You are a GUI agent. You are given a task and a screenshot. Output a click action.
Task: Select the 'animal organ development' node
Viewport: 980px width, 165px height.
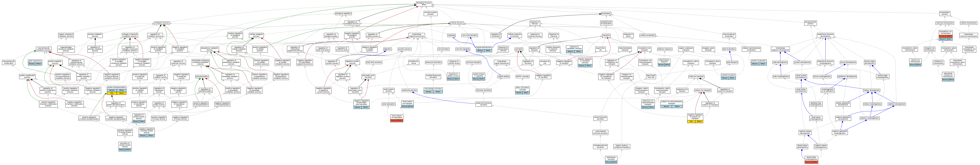[x=870, y=62]
